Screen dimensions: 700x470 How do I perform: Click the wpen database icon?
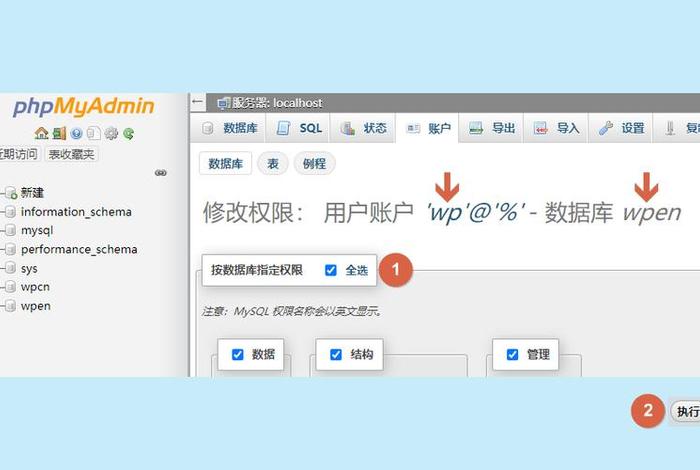pyautogui.click(x=11, y=306)
